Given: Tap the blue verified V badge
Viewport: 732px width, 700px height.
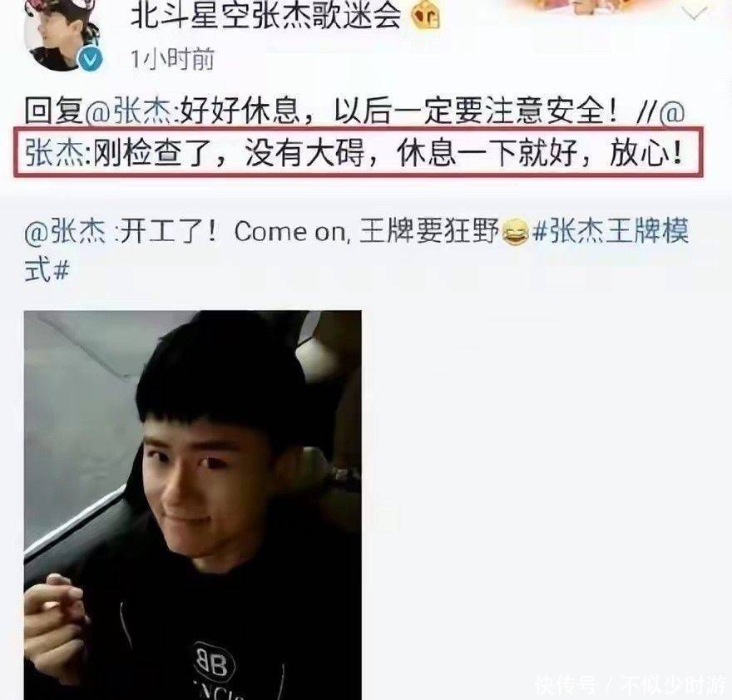Looking at the screenshot, I should click(91, 60).
